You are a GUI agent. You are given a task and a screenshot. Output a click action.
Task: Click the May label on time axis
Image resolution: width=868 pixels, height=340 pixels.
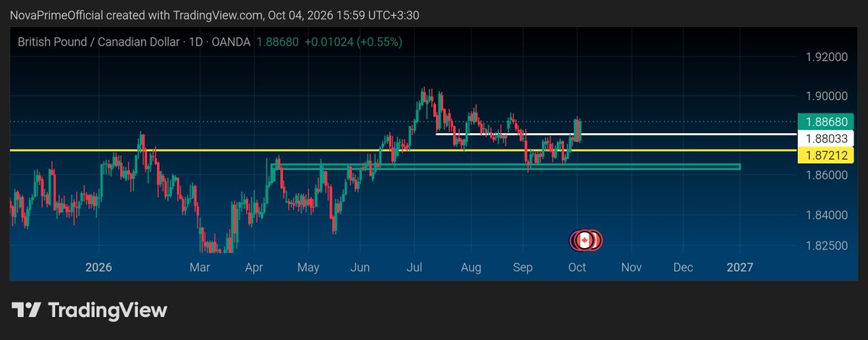coord(308,268)
